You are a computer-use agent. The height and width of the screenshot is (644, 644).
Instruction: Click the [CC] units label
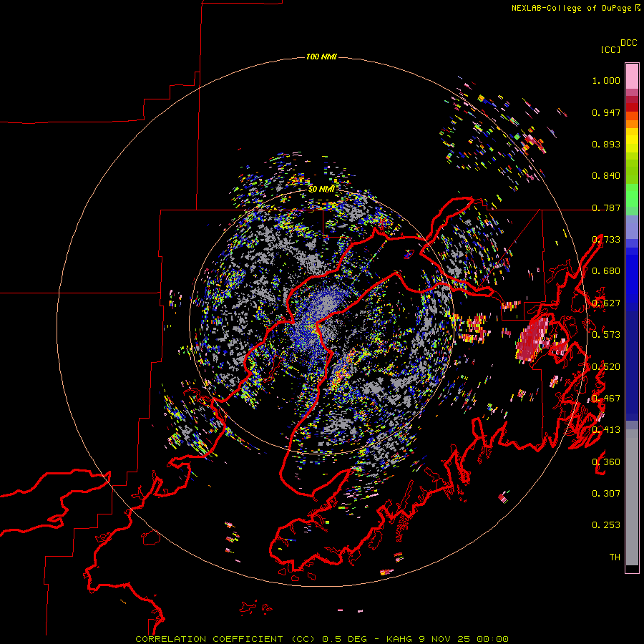click(x=610, y=49)
